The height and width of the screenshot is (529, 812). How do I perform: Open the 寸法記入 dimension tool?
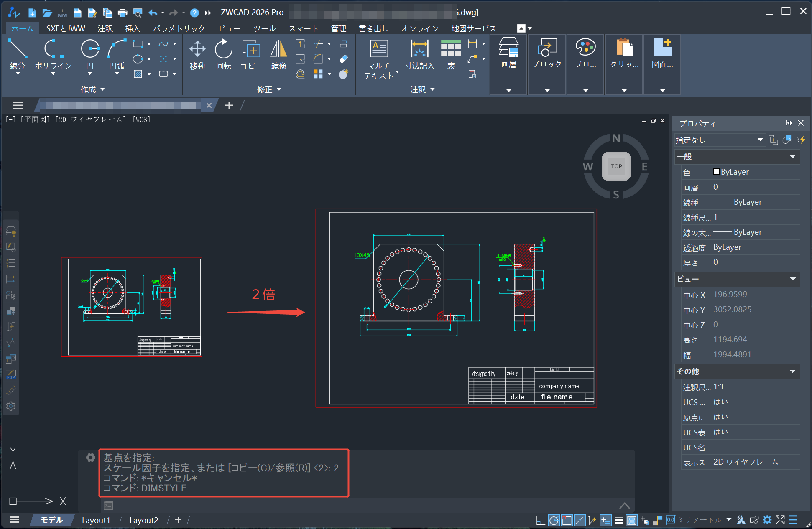419,54
